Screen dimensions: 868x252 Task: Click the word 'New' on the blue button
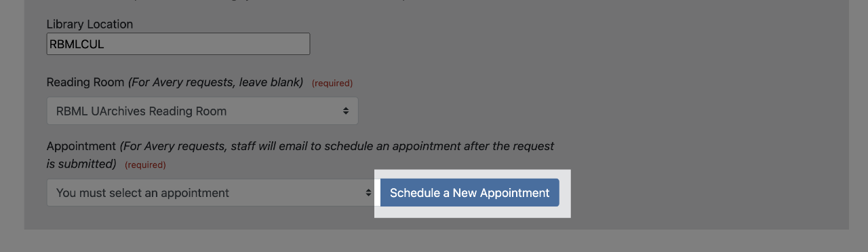pyautogui.click(x=465, y=193)
